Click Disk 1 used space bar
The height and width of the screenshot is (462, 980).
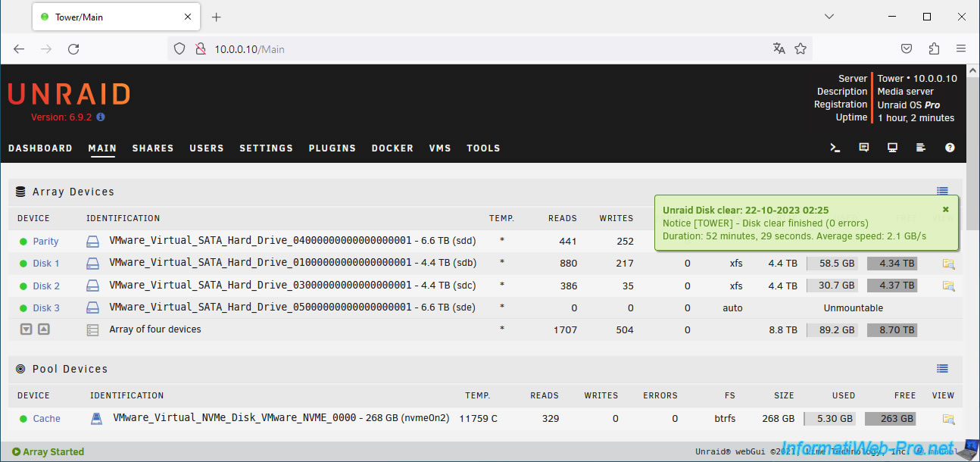(832, 264)
